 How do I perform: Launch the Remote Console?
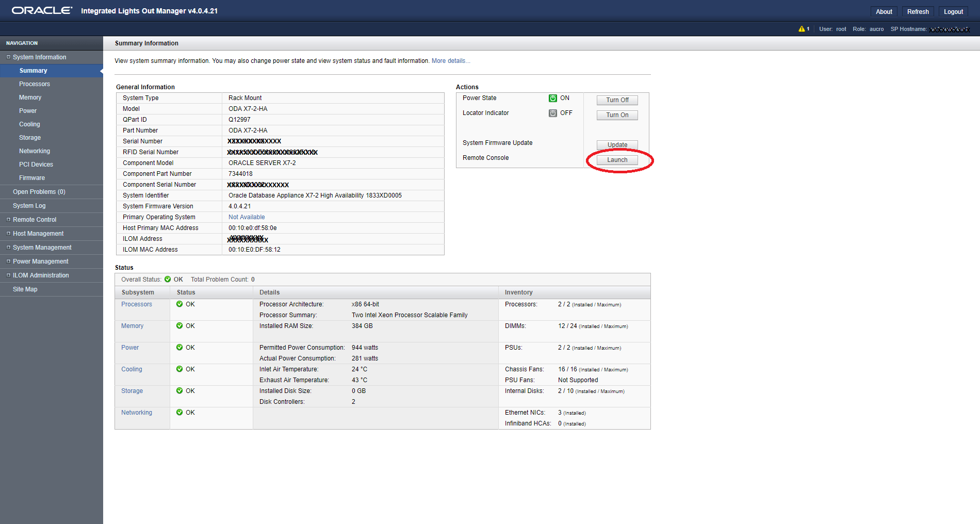pyautogui.click(x=617, y=160)
